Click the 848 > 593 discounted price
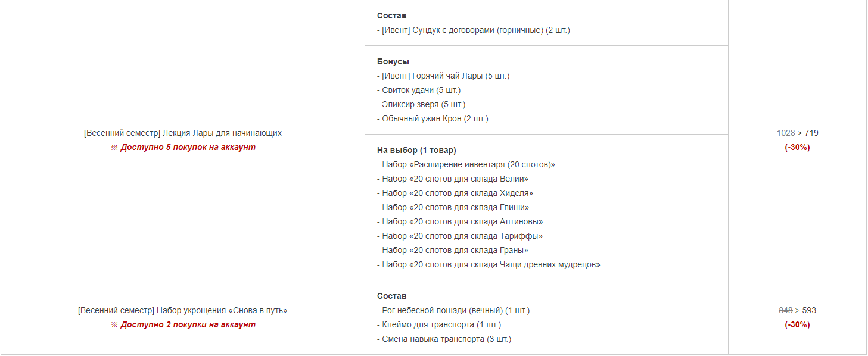Viewport: 868px width, 356px height. coord(797,311)
